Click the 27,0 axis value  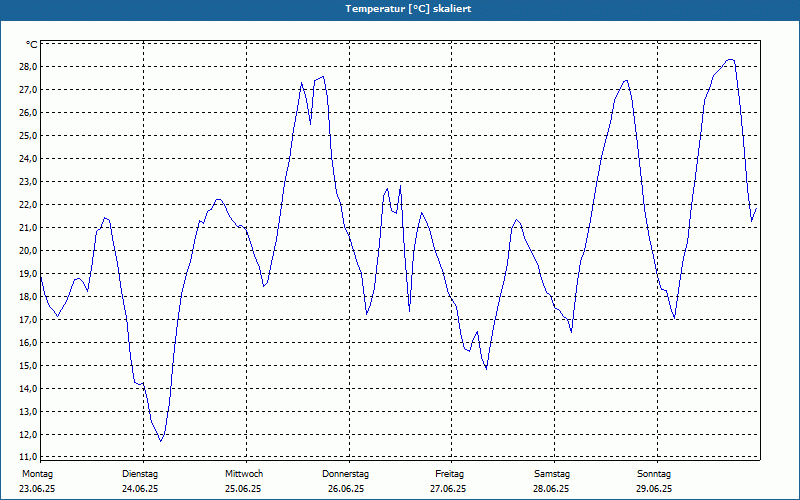pos(29,90)
